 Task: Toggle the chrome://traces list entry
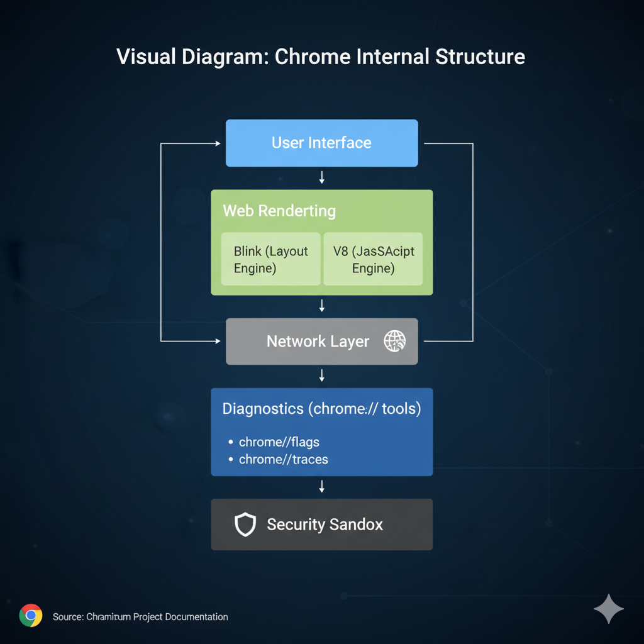[283, 459]
